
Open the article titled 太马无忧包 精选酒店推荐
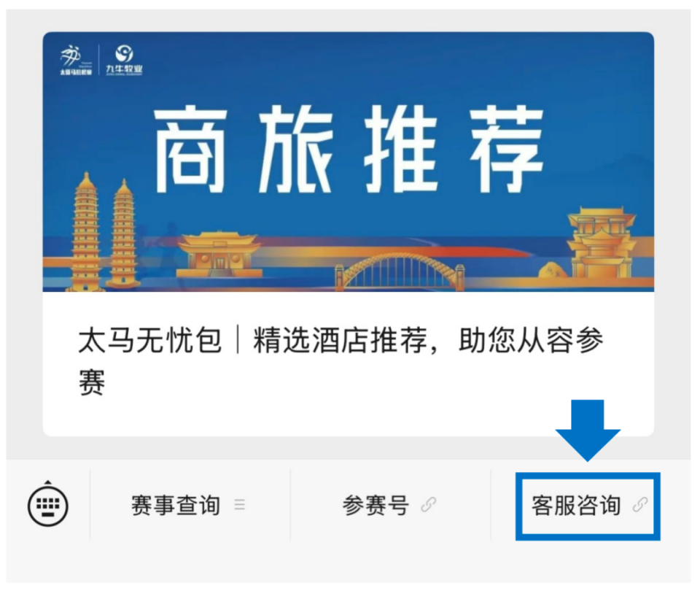pyautogui.click(x=341, y=360)
